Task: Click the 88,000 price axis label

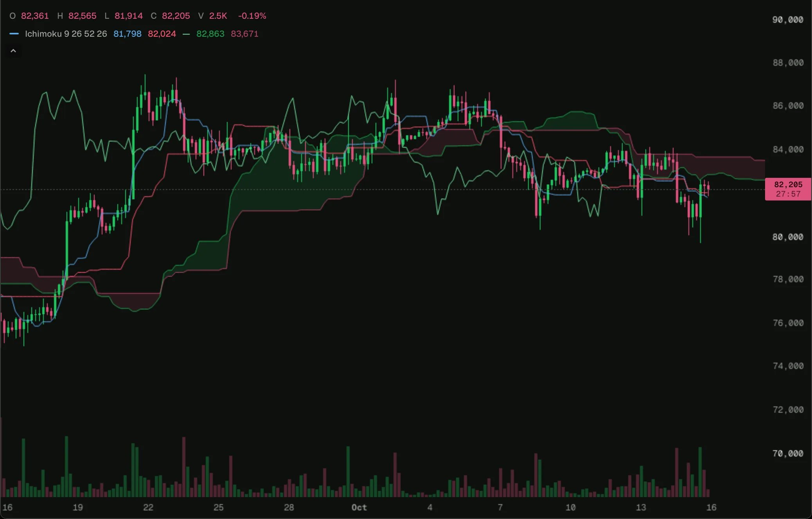Action: 788,63
